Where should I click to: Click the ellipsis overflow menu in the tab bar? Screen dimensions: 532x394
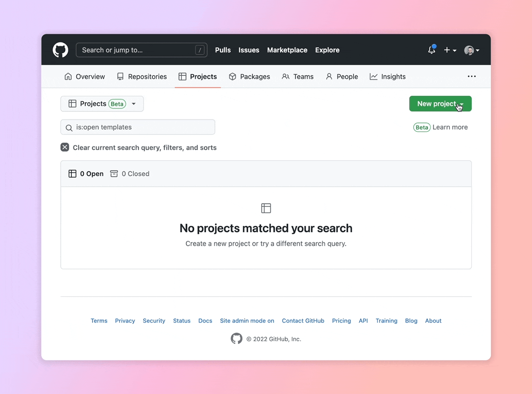[471, 76]
